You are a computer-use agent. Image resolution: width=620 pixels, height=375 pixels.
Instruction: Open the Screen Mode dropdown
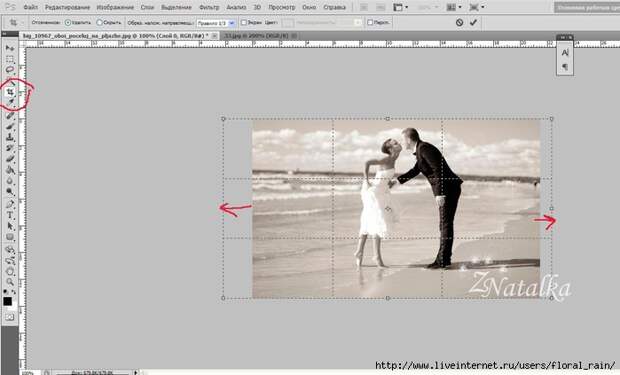coord(476,7)
